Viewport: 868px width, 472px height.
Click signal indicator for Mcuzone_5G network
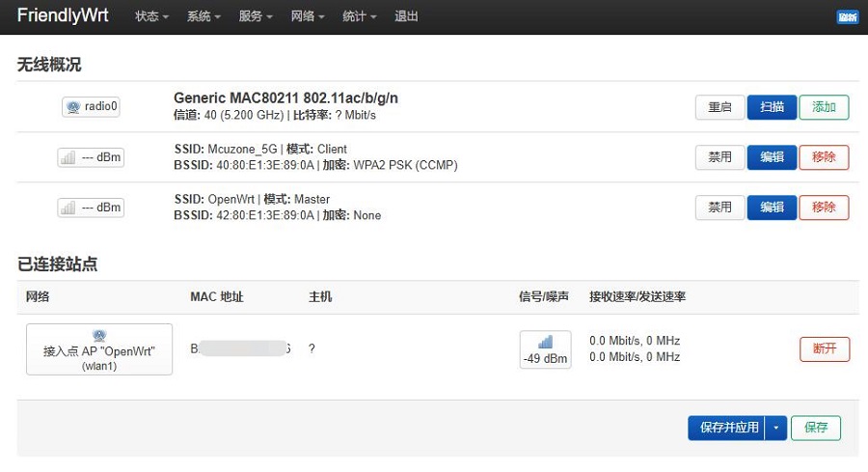coord(91,157)
